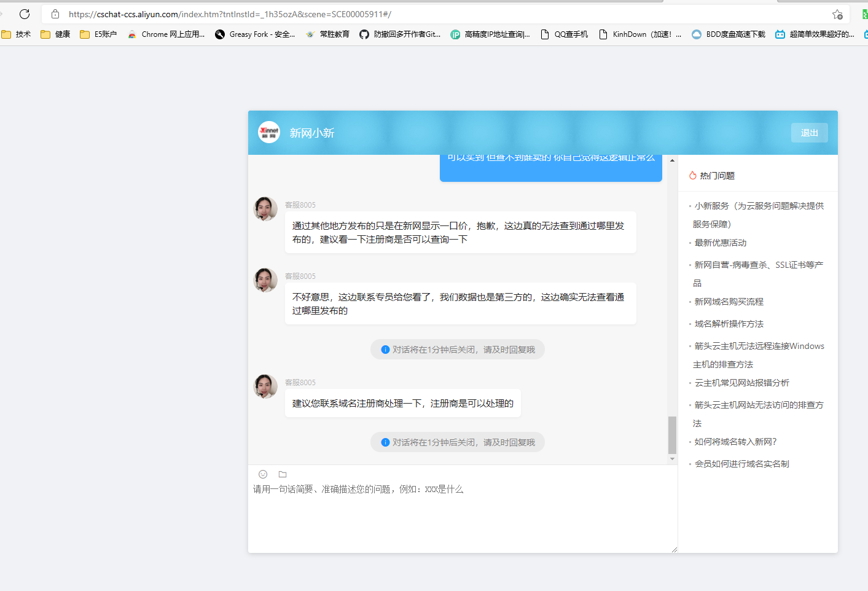Click the 退出 button to exit chat
The width and height of the screenshot is (868, 591).
coord(809,133)
